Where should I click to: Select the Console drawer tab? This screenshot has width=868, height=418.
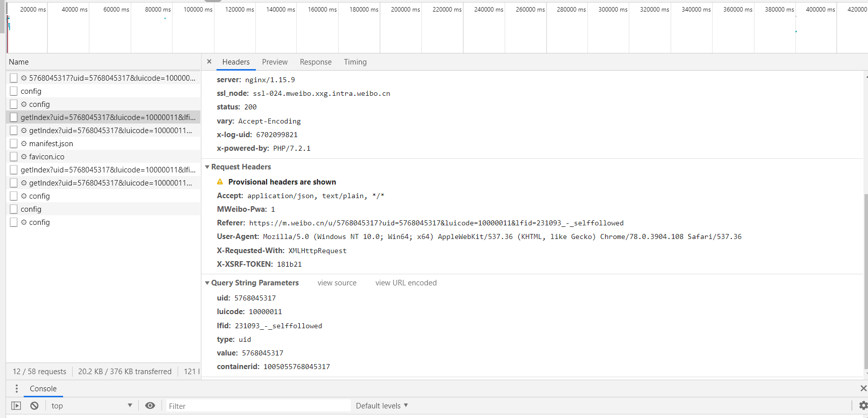(43, 389)
